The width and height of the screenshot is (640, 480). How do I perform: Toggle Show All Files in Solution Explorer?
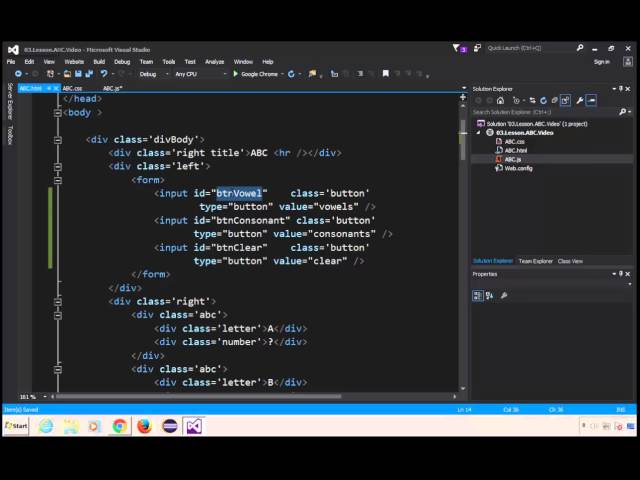coord(565,100)
